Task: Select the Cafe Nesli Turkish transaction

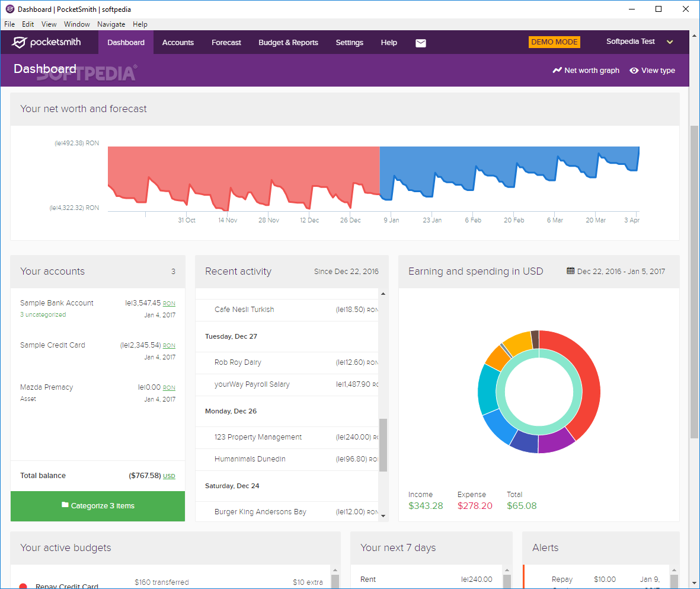Action: click(287, 310)
